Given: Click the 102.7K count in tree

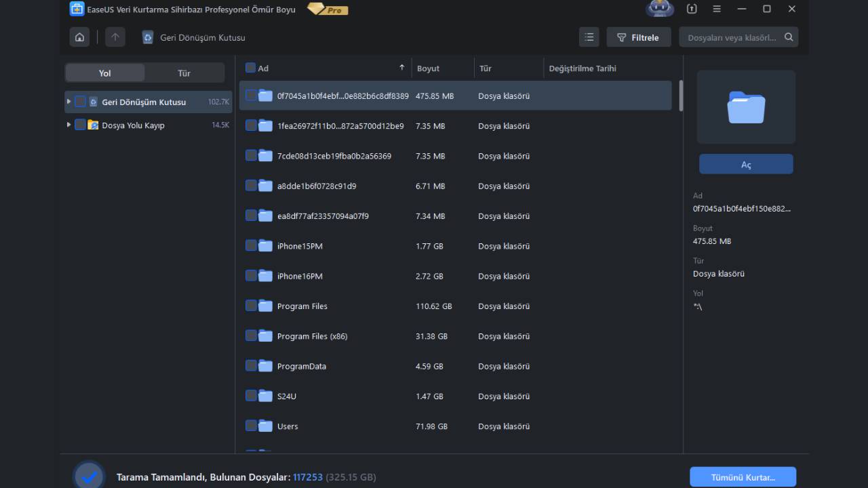Looking at the screenshot, I should (x=218, y=102).
